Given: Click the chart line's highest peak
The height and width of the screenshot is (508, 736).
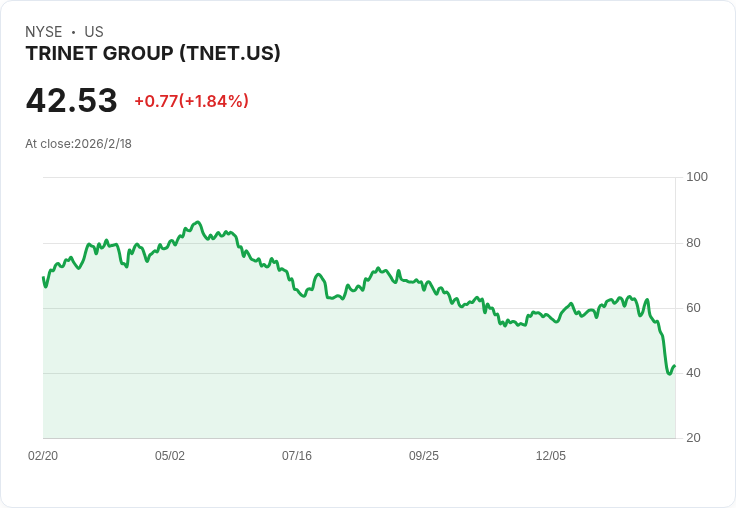Looking at the screenshot, I should (x=198, y=222).
